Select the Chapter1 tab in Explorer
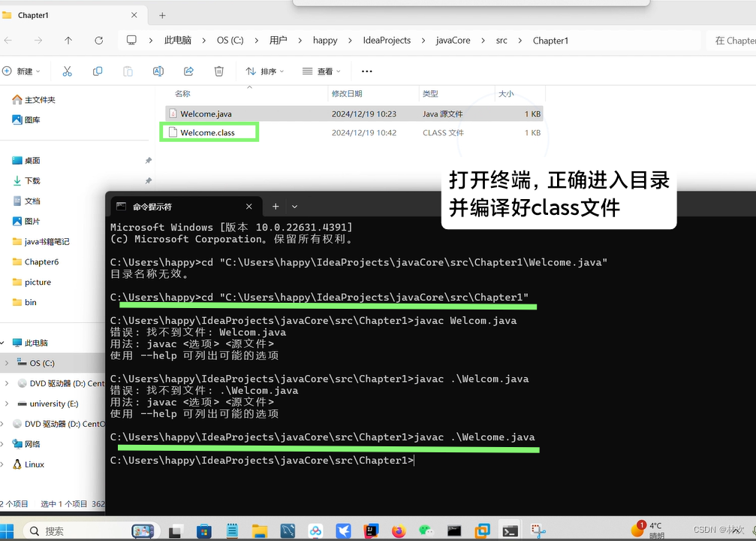The image size is (756, 541). [x=72, y=16]
